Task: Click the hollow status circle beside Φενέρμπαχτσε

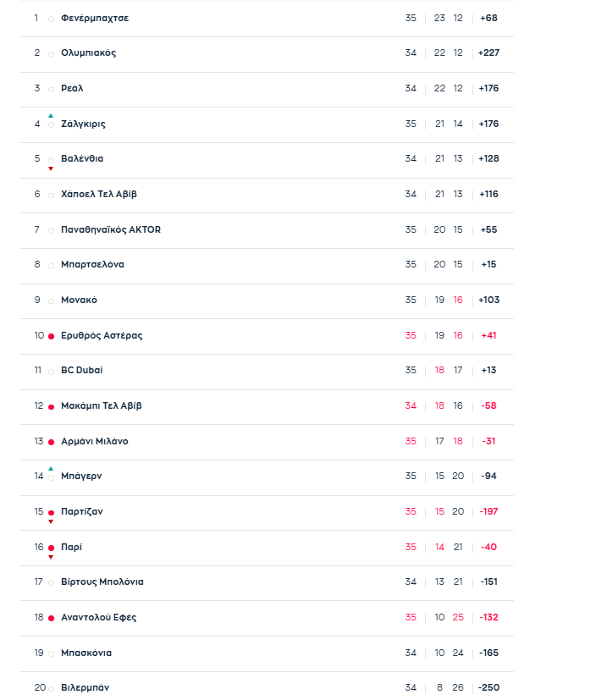Action: (x=51, y=19)
